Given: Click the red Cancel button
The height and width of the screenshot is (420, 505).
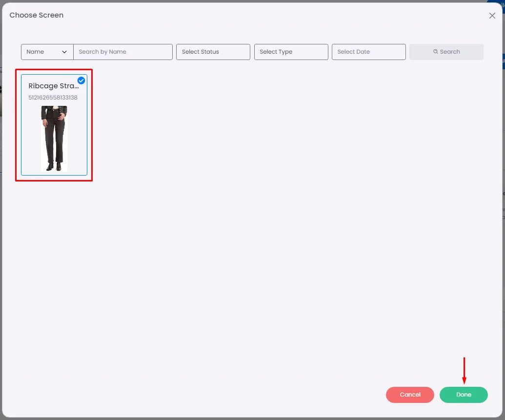Looking at the screenshot, I should point(410,395).
